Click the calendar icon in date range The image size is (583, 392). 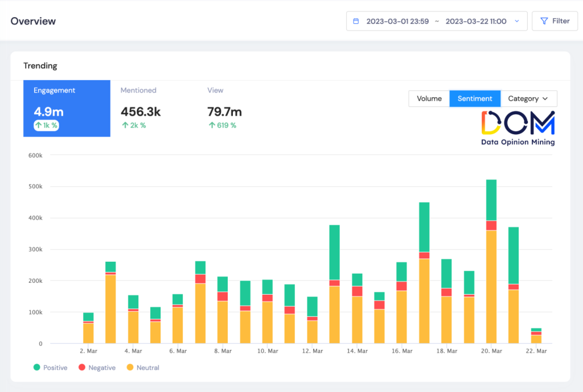coord(356,21)
